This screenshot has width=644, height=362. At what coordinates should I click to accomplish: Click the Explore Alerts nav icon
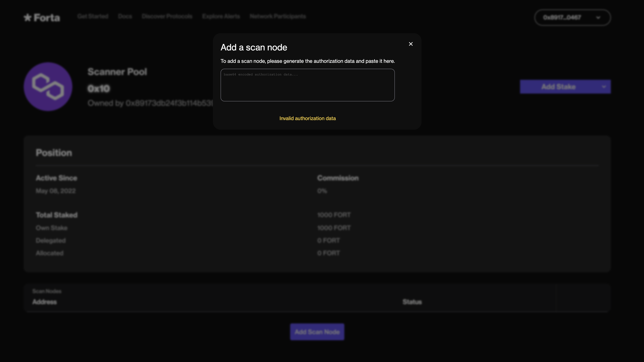click(221, 16)
